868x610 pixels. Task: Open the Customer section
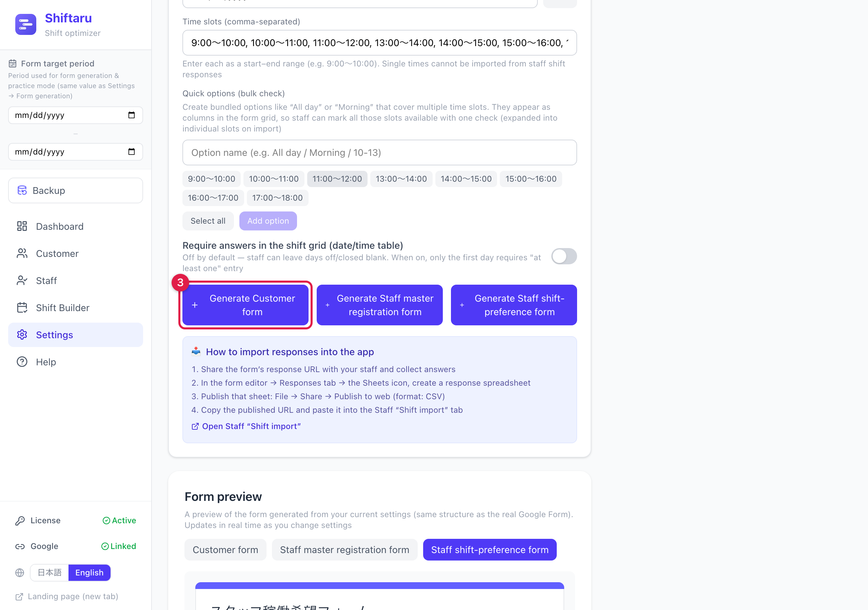[75, 253]
